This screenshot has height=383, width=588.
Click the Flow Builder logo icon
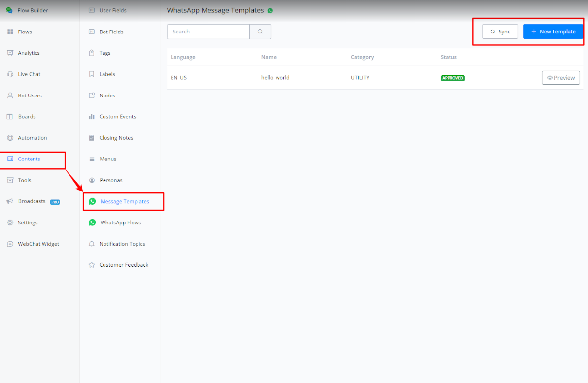(x=9, y=10)
